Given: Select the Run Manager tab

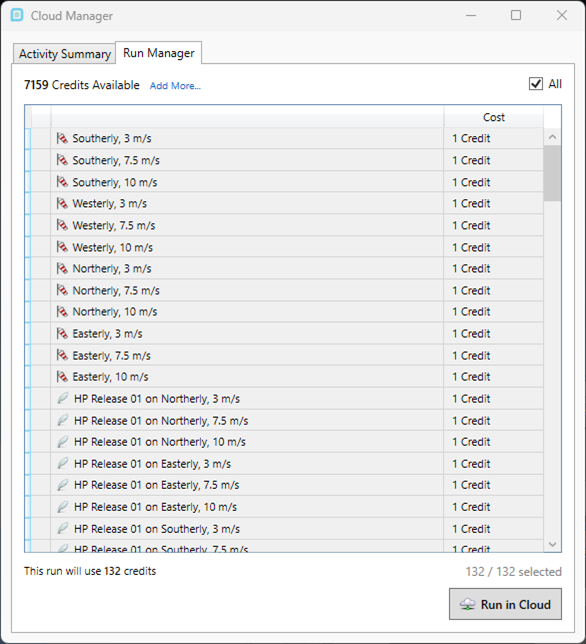Looking at the screenshot, I should point(159,53).
